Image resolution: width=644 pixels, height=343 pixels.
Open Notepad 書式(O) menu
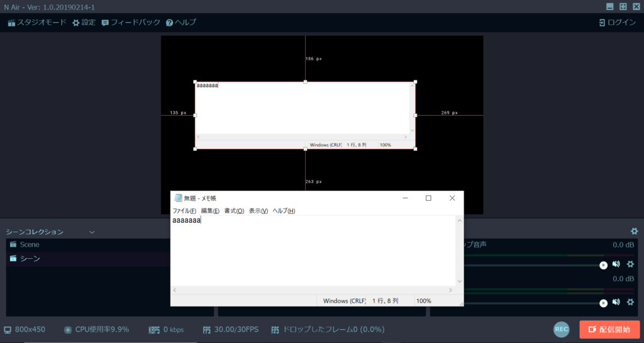[x=234, y=211]
